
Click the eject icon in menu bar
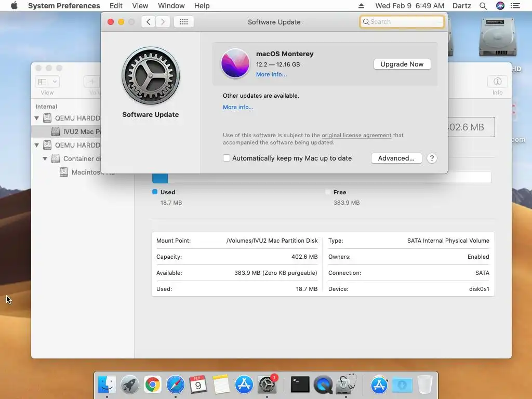(x=362, y=6)
